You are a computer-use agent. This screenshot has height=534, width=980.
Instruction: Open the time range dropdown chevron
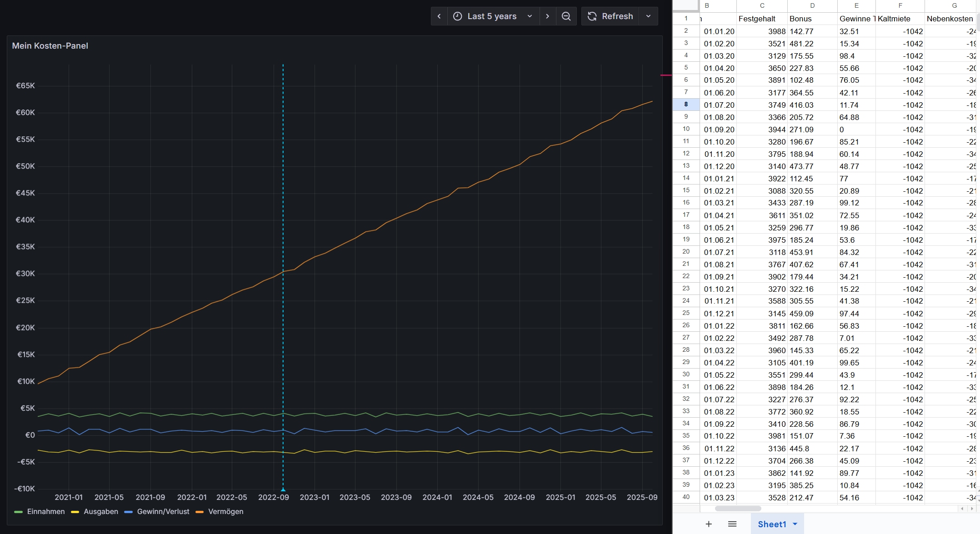click(530, 16)
